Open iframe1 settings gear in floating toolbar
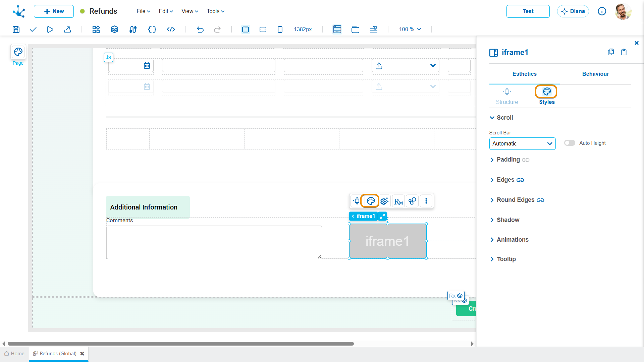 384,201
